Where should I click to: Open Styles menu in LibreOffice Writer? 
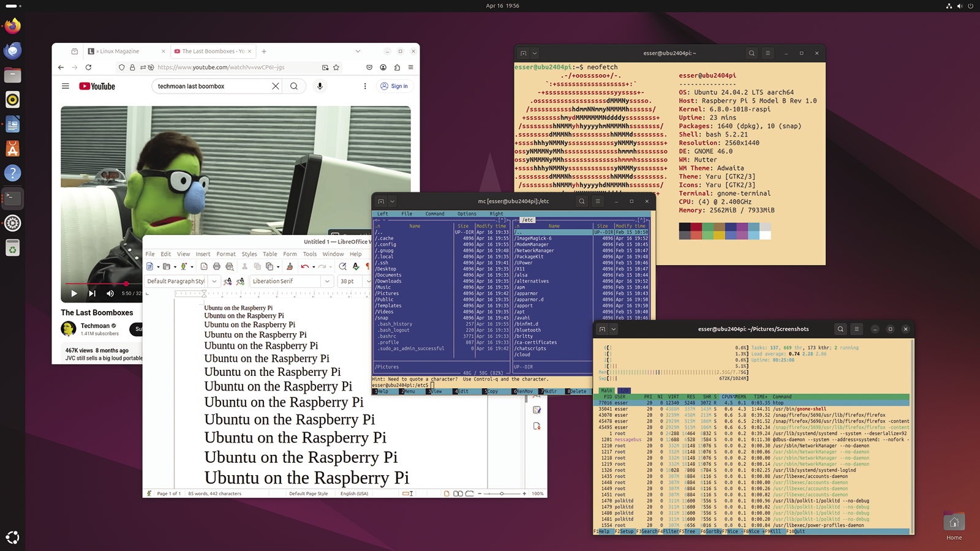tap(249, 254)
